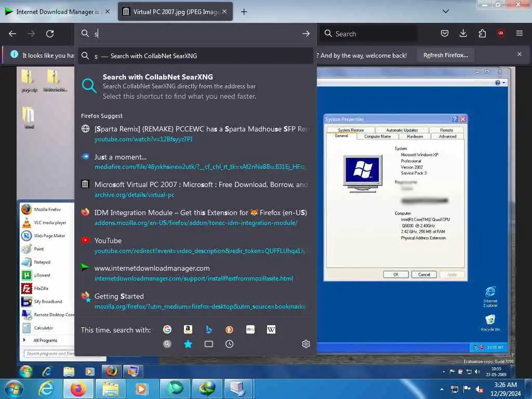
Task: Search this time with Bing
Action: [209, 329]
